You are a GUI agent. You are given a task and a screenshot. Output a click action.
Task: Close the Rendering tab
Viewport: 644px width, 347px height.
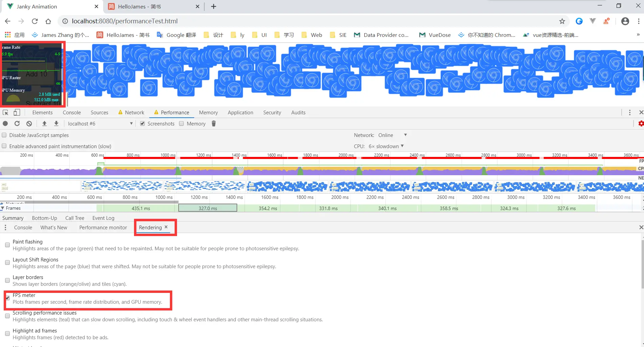(x=166, y=227)
